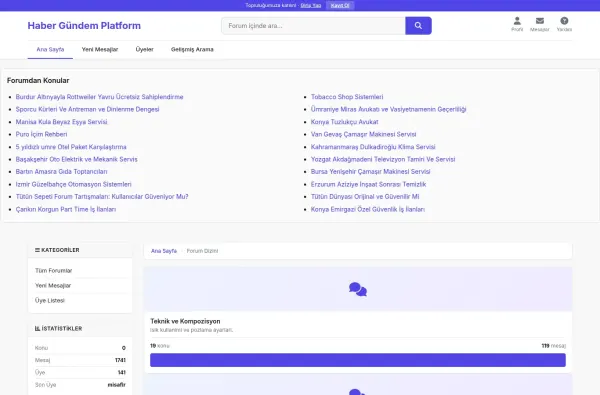Click the Giriş Yap link in the top bar
The image size is (600, 395).
(311, 5)
